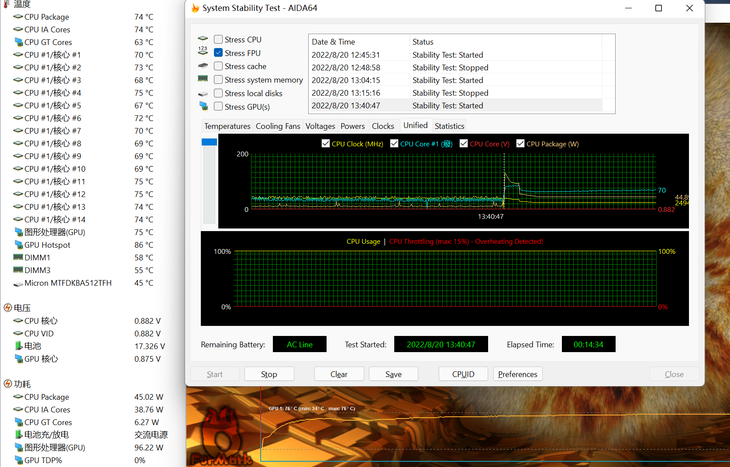Toggle CPU Core (V) graph checkbox

463,143
